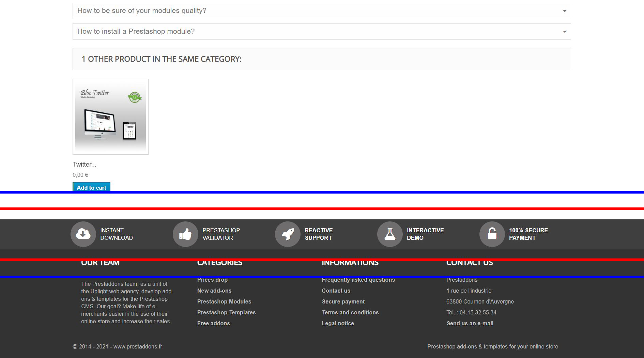This screenshot has height=358, width=644.
Task: Open the Legal notice page
Action: tap(338, 324)
